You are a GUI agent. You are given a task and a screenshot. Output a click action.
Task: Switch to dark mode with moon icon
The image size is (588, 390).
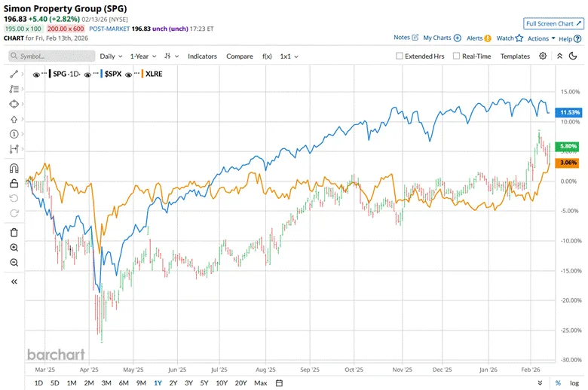573,56
